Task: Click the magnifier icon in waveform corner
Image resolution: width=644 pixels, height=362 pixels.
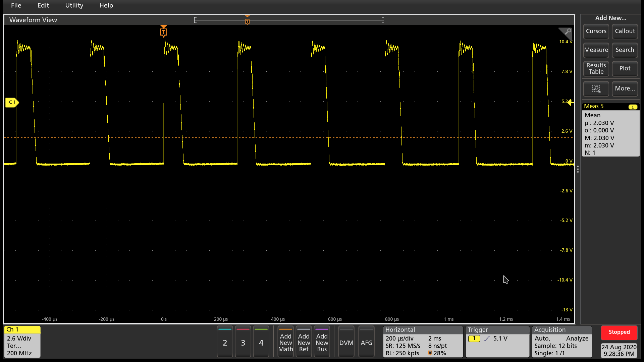Action: click(568, 32)
